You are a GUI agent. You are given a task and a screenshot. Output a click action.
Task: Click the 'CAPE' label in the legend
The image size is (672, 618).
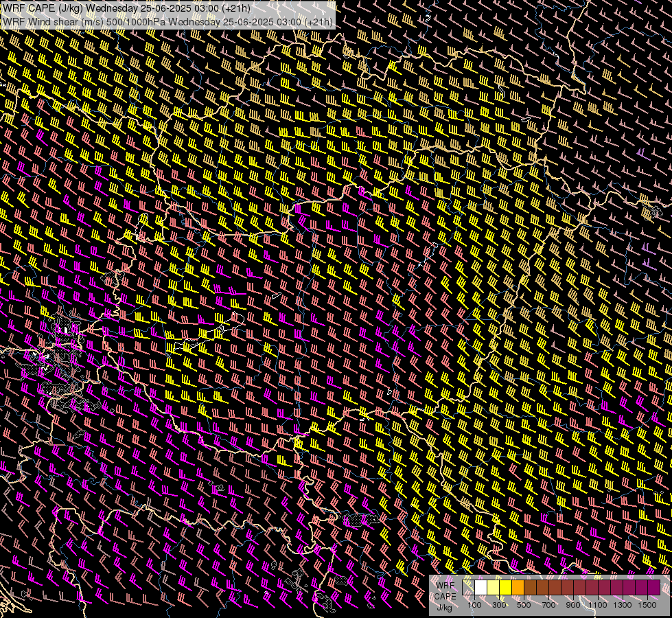tap(445, 597)
